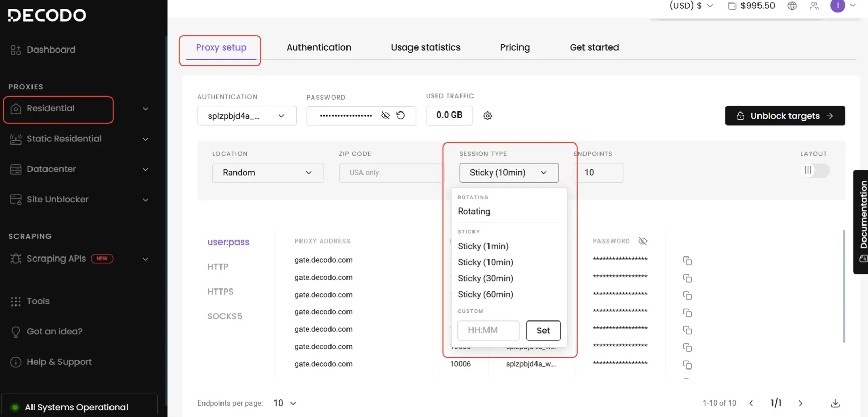Click the Endpoints count field
Viewport: 868px width, 417px height.
[x=598, y=173]
